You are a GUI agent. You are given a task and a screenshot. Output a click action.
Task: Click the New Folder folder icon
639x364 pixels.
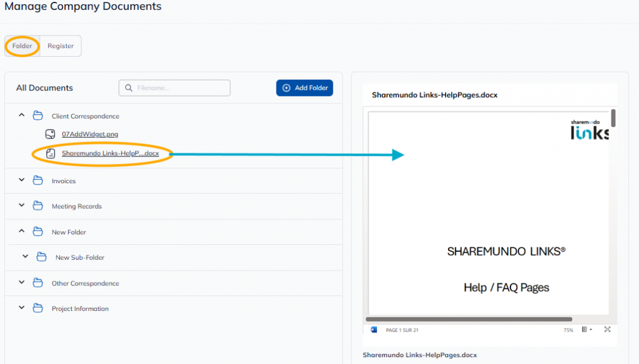pyautogui.click(x=38, y=232)
